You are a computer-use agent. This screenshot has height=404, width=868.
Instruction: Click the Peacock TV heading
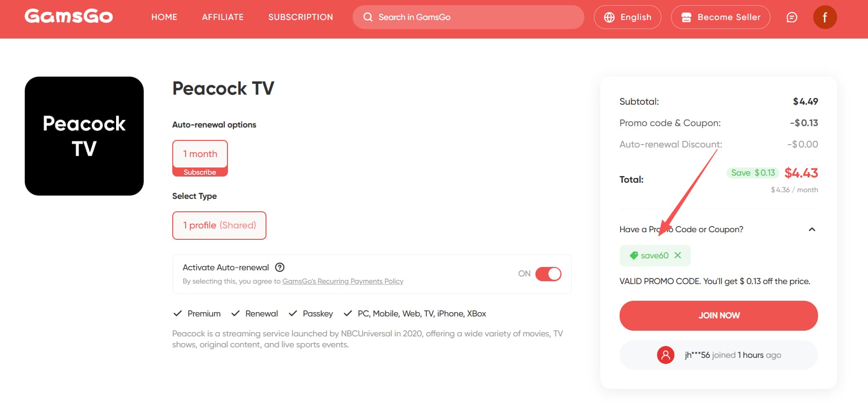(223, 89)
